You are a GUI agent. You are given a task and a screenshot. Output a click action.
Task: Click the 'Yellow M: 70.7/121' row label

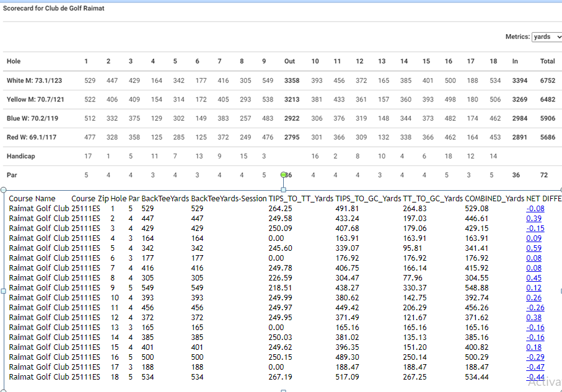point(35,100)
